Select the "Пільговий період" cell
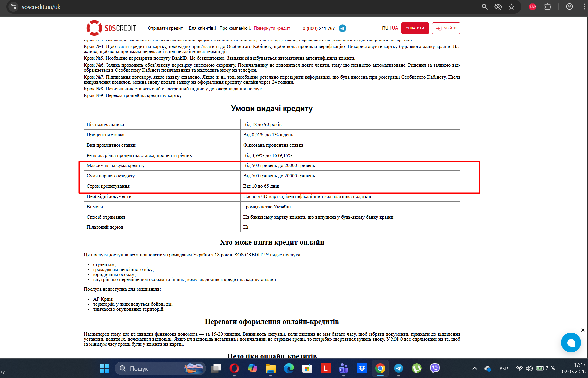This screenshot has width=588, height=378. 162,227
